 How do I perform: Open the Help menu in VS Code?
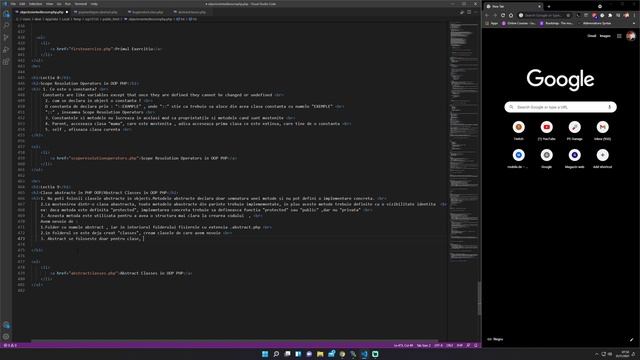pos(94,4)
